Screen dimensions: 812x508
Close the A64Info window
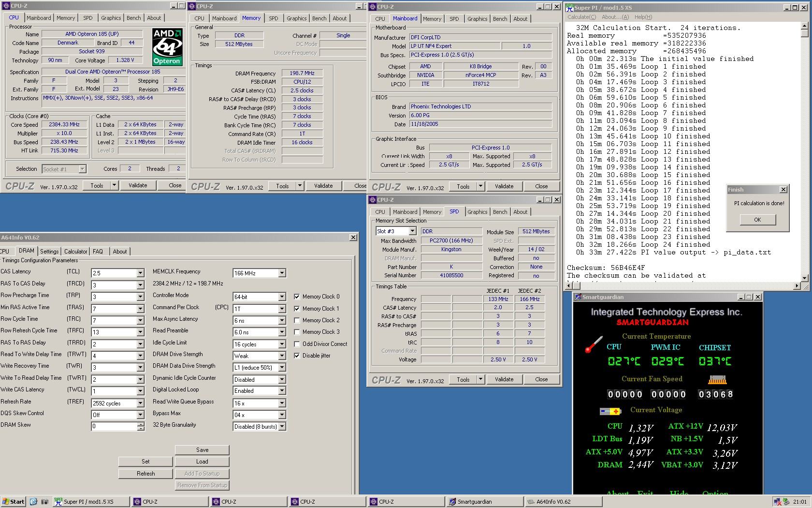[x=353, y=237]
